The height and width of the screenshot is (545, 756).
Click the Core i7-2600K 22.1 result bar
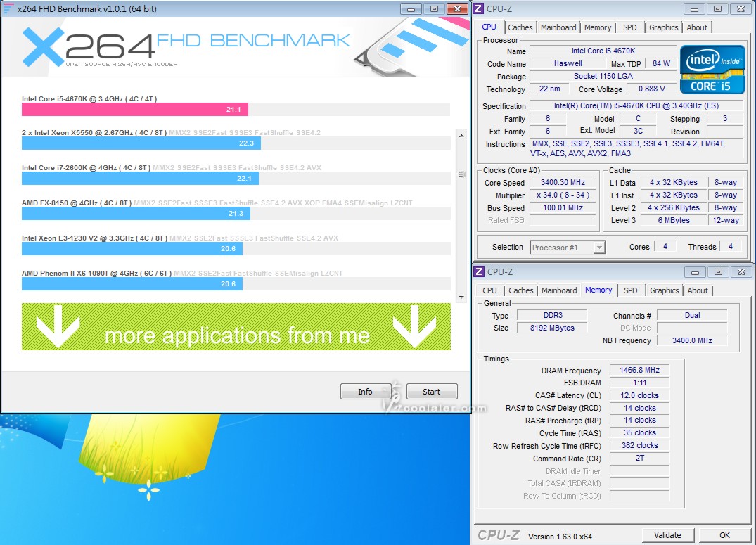[141, 179]
